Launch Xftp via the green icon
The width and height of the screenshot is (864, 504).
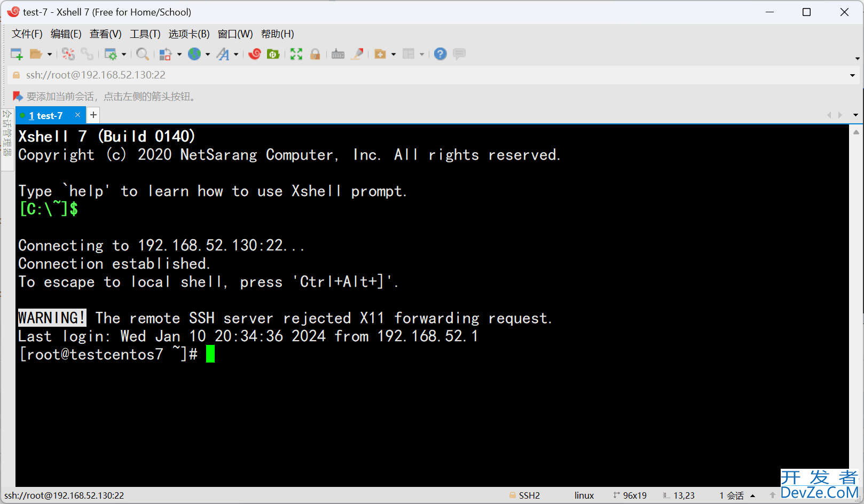click(273, 54)
